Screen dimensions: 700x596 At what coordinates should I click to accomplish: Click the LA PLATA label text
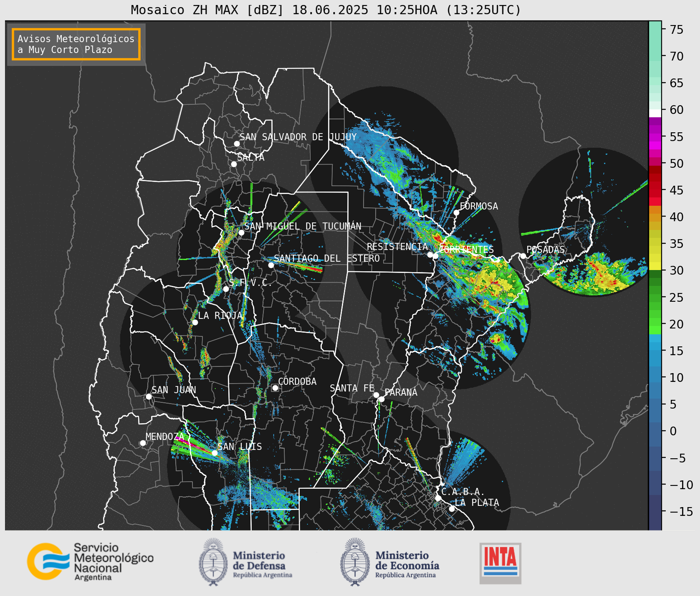[477, 503]
